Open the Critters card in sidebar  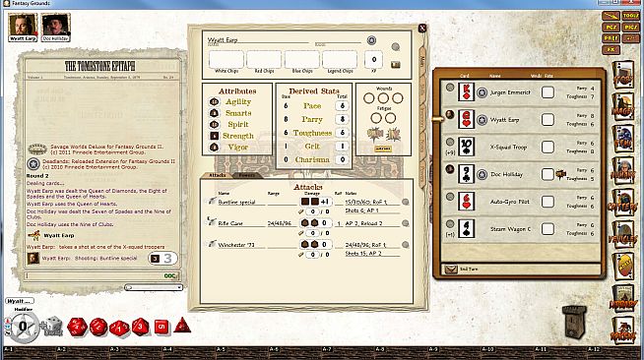tap(623, 203)
